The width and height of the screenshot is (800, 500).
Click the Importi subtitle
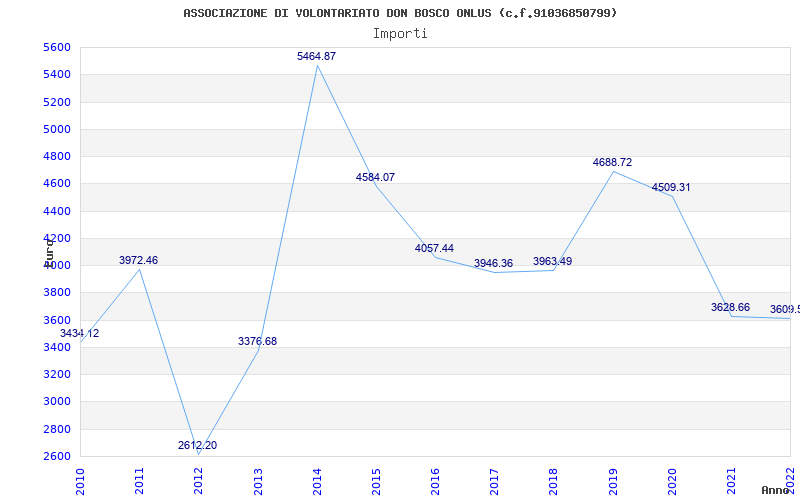[x=400, y=34]
